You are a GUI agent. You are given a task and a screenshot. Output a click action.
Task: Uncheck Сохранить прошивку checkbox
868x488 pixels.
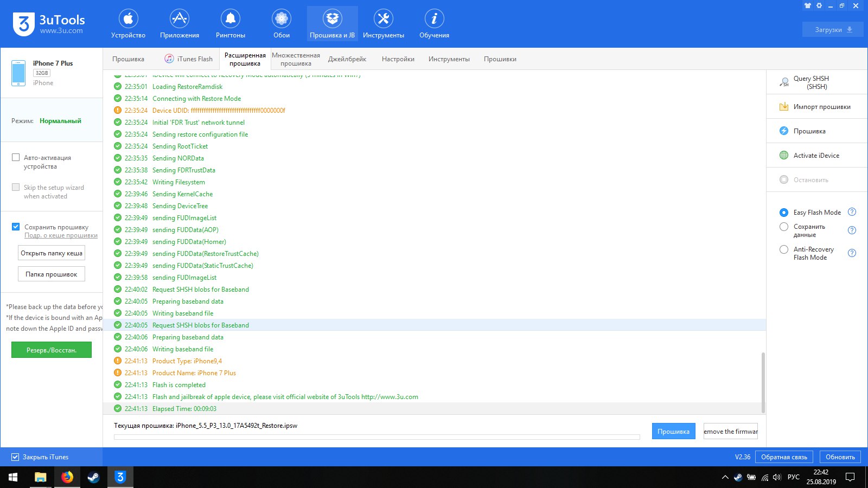click(x=16, y=227)
